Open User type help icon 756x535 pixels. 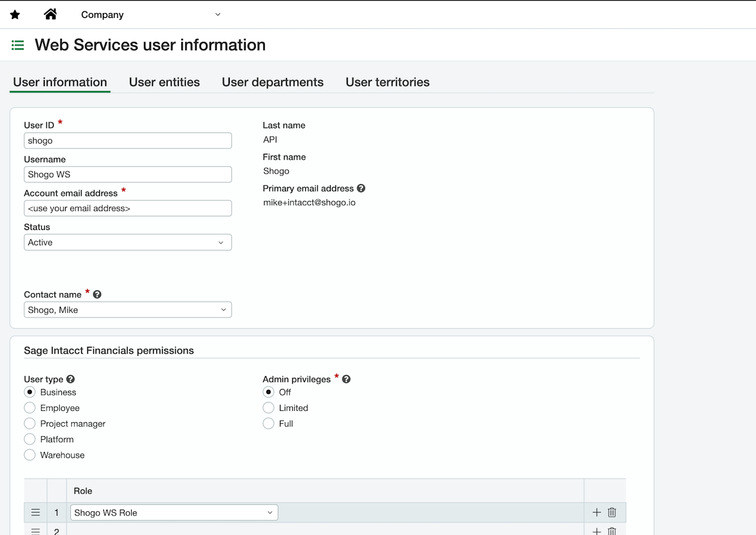coord(71,379)
